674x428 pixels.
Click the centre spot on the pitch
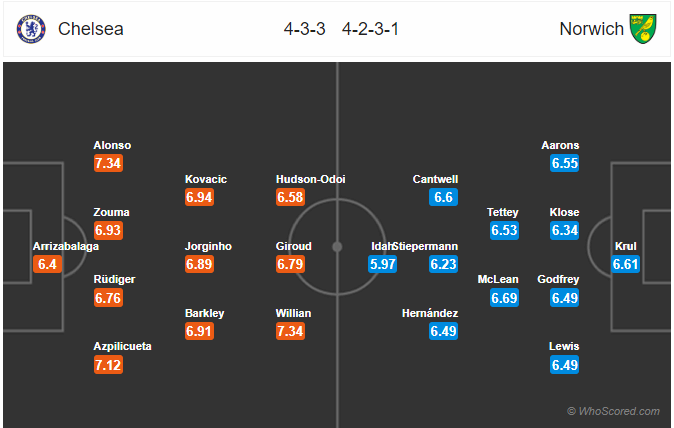point(337,247)
